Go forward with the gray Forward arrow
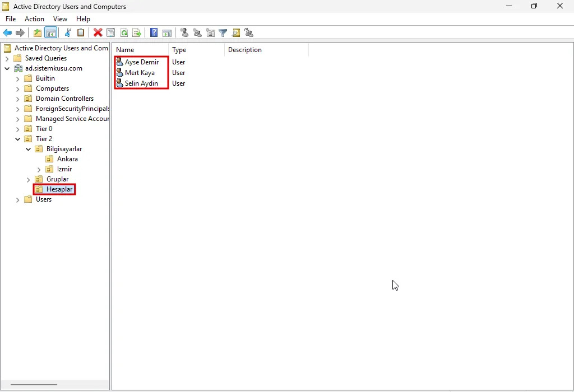Image resolution: width=574 pixels, height=392 pixels. [20, 33]
